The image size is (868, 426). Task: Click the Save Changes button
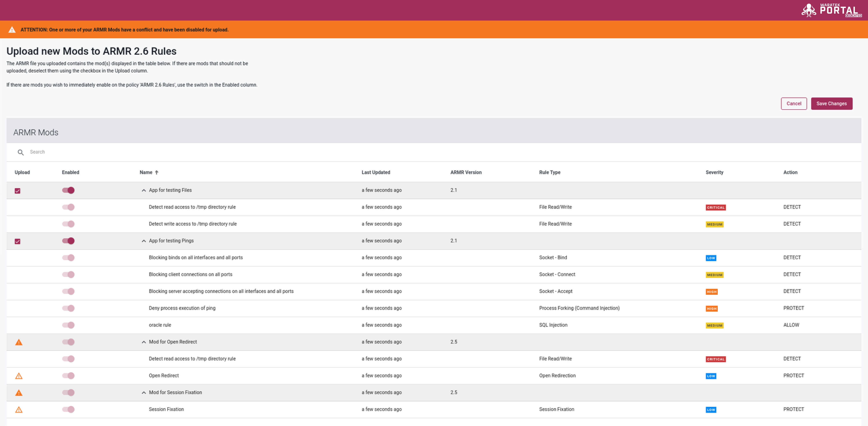click(832, 103)
